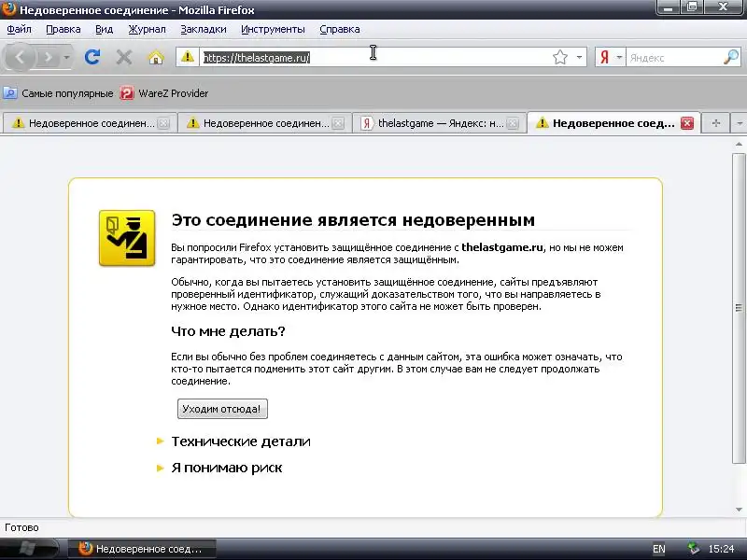Open the address bar history dropdown
This screenshot has width=747, height=560.
pos(579,58)
